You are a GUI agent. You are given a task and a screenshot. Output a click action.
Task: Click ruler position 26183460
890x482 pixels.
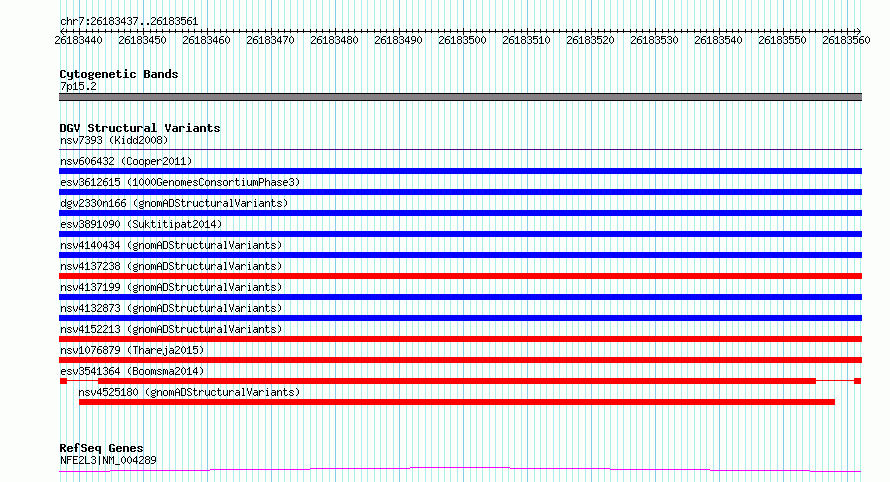point(207,40)
